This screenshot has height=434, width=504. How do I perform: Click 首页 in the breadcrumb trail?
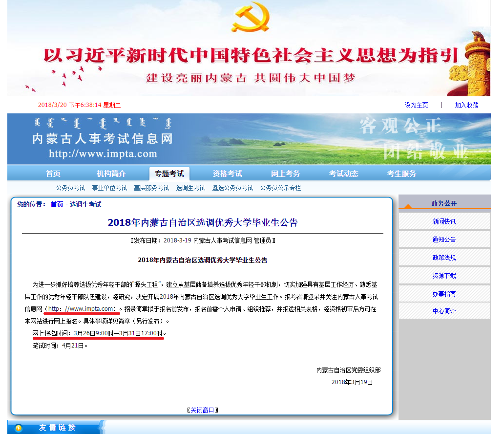(57, 204)
